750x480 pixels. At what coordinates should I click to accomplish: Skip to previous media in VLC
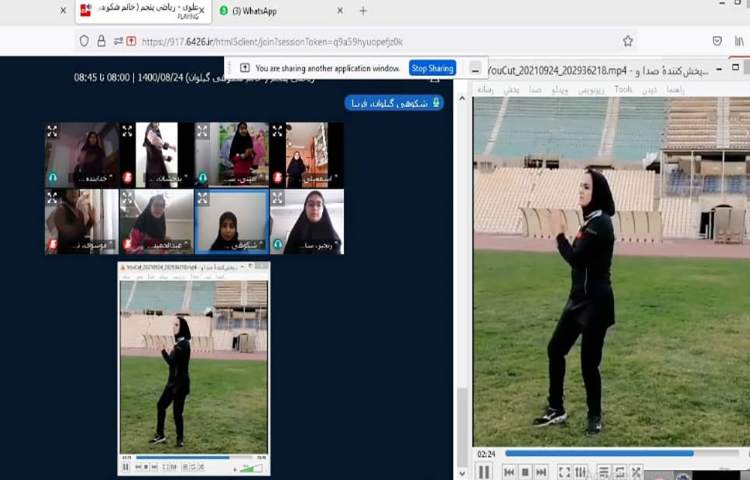[509, 472]
